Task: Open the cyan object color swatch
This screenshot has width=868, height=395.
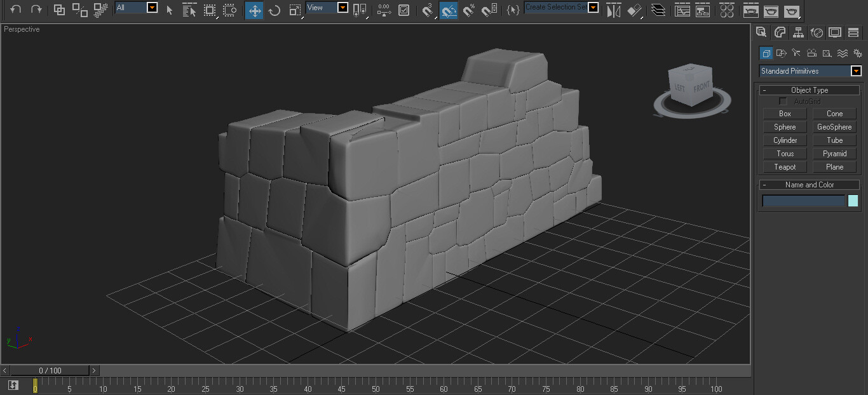Action: (853, 201)
